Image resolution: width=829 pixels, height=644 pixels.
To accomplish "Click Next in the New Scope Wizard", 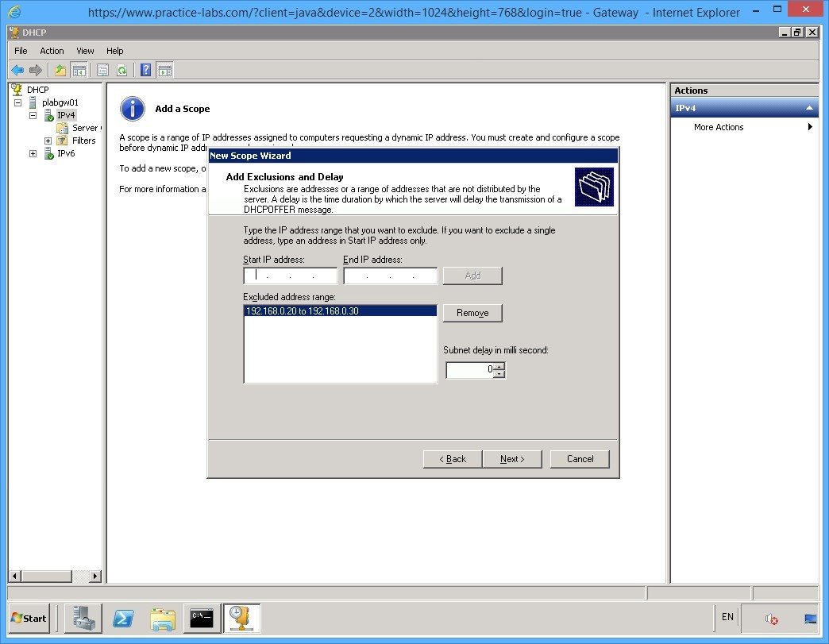I will point(512,459).
